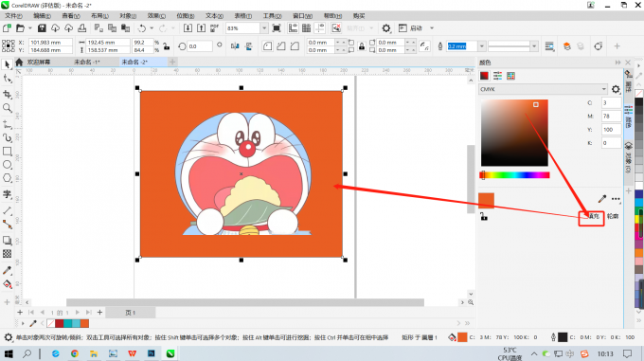Click the Export icon
Screen dimensions: 644x361
tap(201, 27)
